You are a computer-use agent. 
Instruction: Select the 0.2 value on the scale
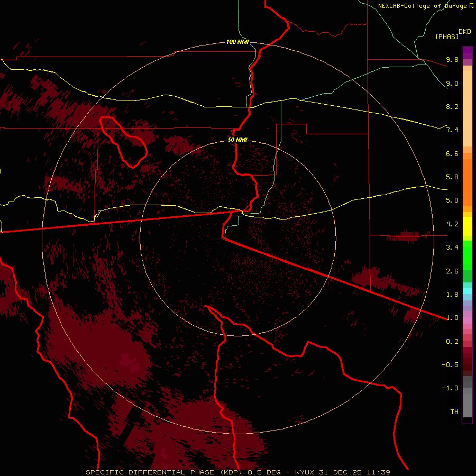pyautogui.click(x=452, y=342)
